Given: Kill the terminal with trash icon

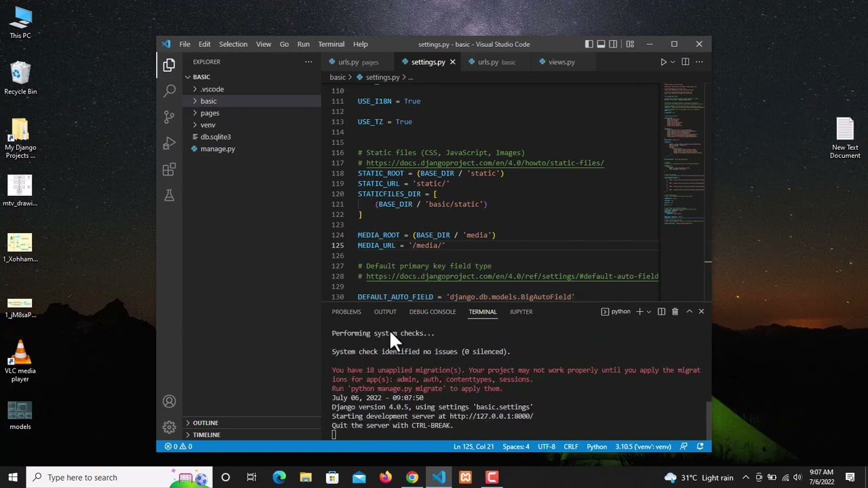Looking at the screenshot, I should click(675, 312).
